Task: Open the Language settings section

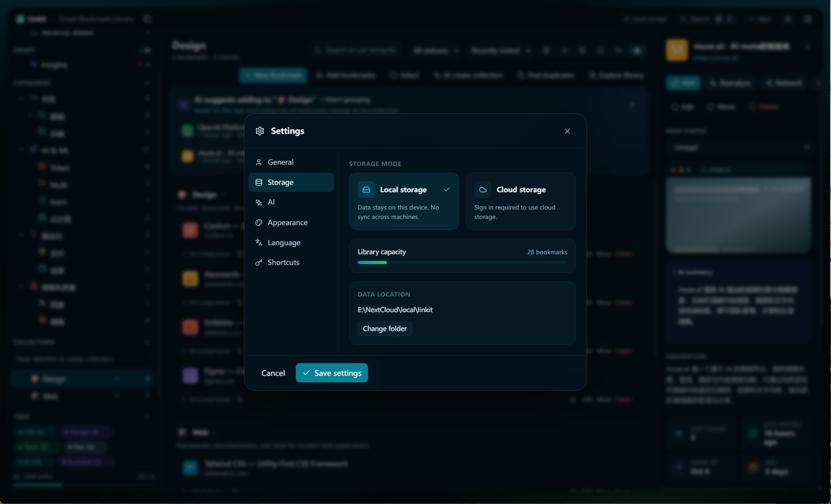Action: click(291, 243)
